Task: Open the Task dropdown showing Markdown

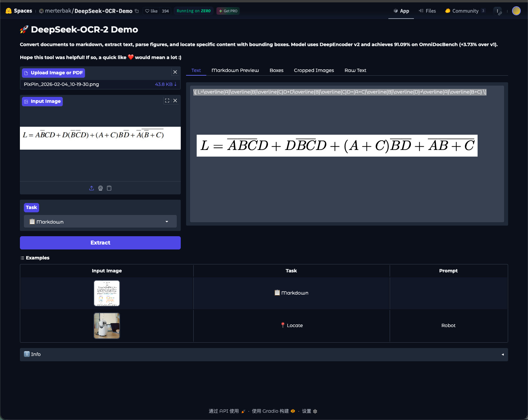Action: click(x=100, y=221)
